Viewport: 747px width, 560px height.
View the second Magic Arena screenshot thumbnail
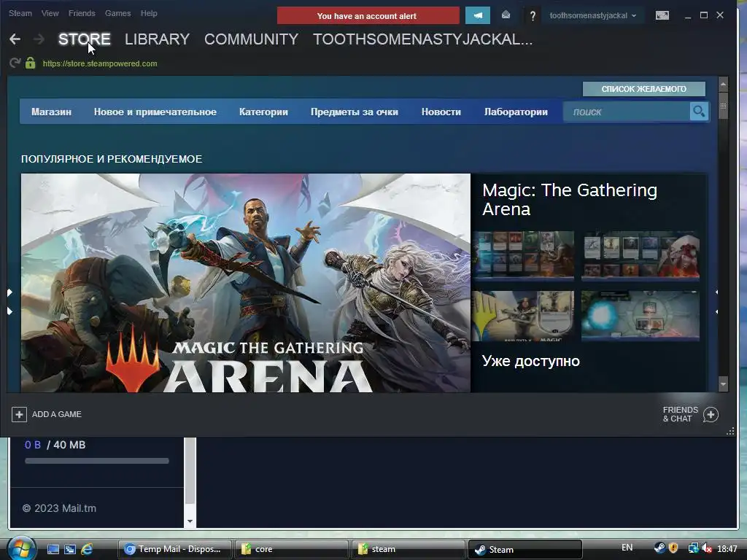click(x=640, y=254)
